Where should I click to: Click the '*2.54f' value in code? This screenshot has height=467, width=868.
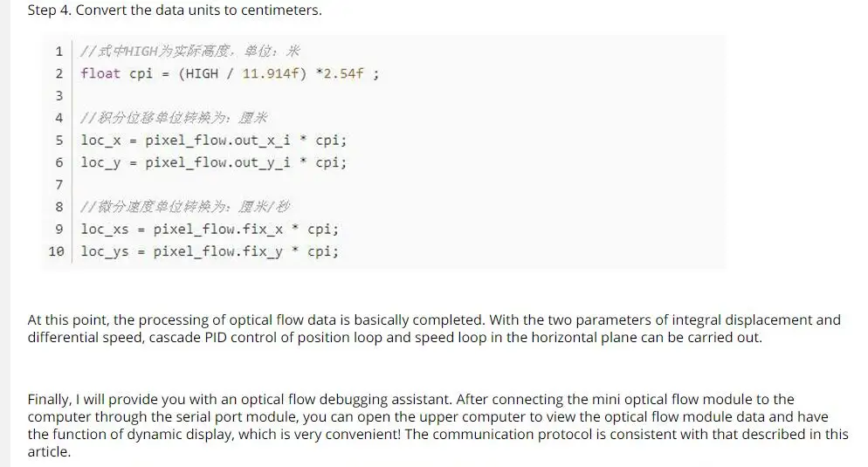click(340, 73)
